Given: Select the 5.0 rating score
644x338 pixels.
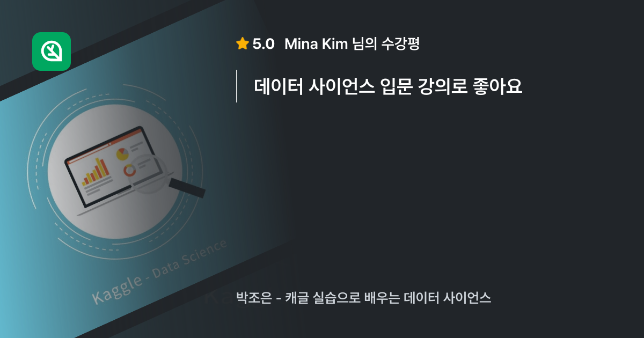Looking at the screenshot, I should [x=264, y=44].
